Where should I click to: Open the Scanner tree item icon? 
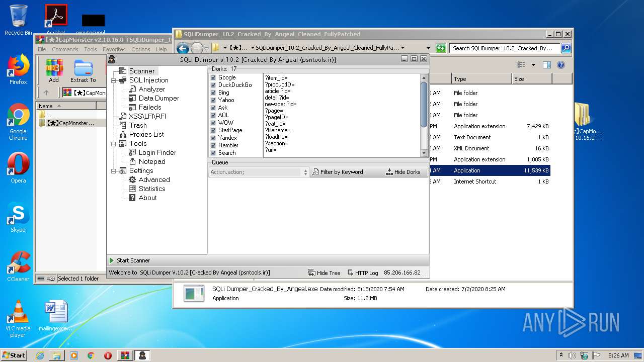point(123,71)
